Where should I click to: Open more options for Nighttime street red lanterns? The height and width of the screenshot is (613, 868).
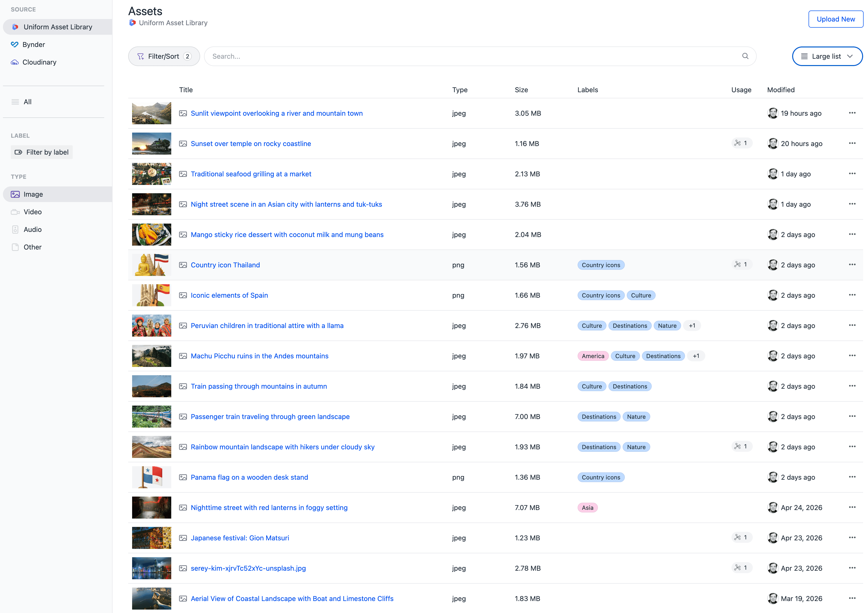coord(852,507)
